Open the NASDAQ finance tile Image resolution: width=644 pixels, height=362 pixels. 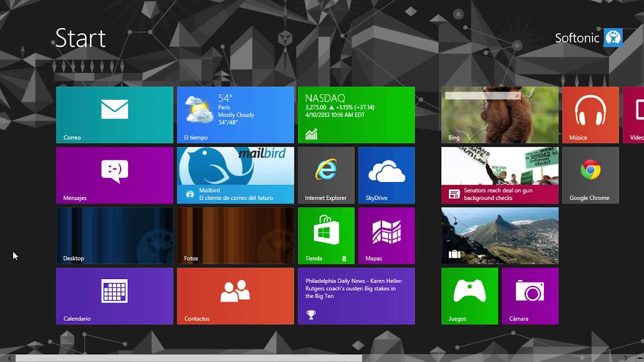pos(356,115)
